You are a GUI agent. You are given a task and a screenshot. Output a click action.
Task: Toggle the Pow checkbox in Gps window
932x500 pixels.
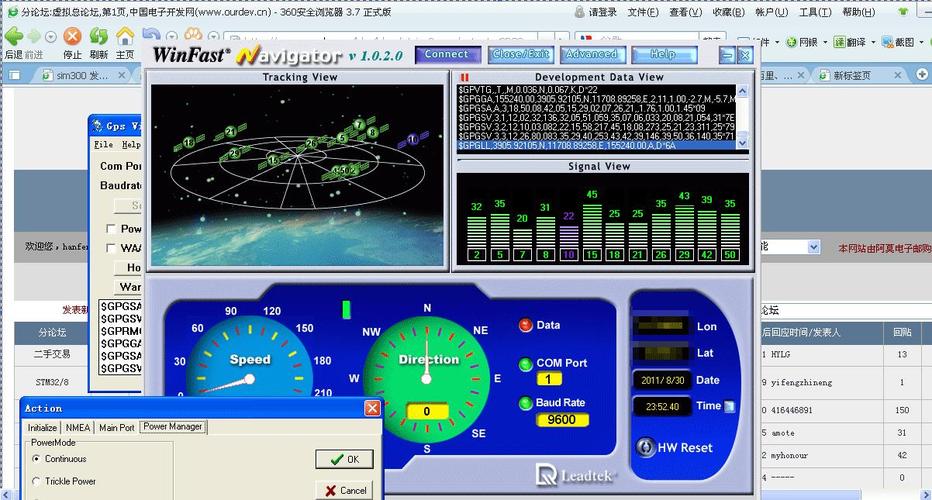[x=111, y=229]
